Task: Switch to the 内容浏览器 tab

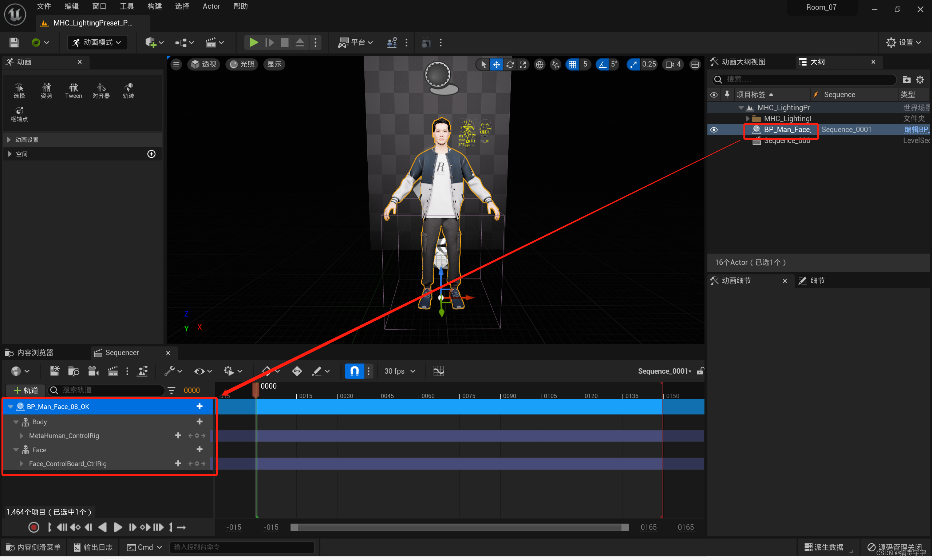Action: pos(35,353)
